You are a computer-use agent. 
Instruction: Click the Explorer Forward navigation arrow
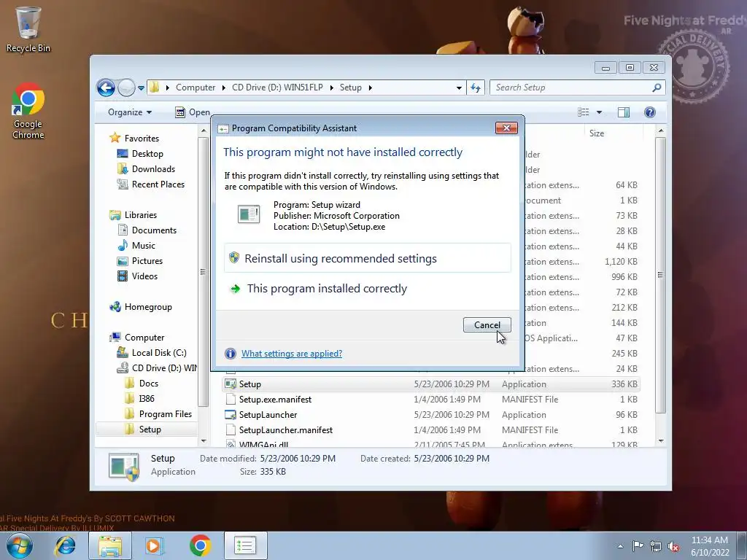click(x=126, y=87)
